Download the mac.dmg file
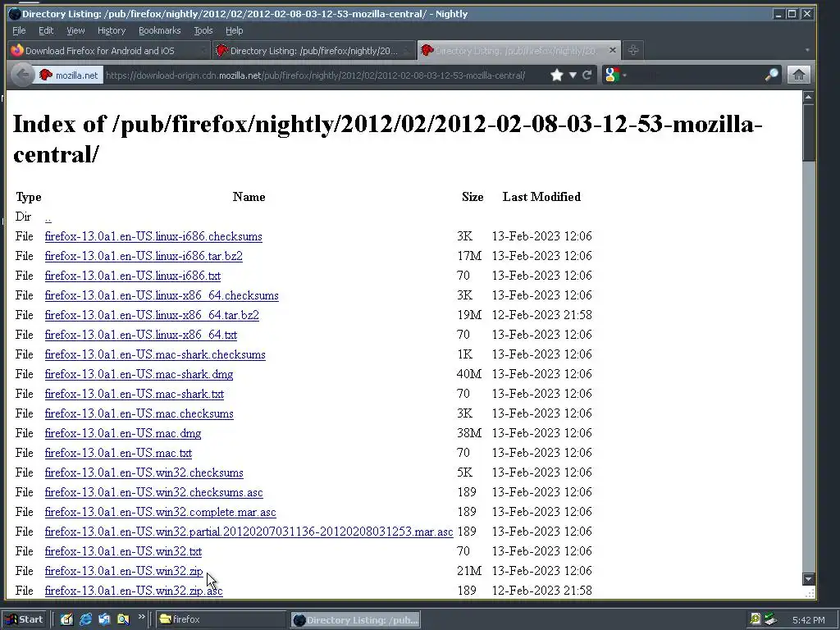The width and height of the screenshot is (840, 630). (x=123, y=433)
